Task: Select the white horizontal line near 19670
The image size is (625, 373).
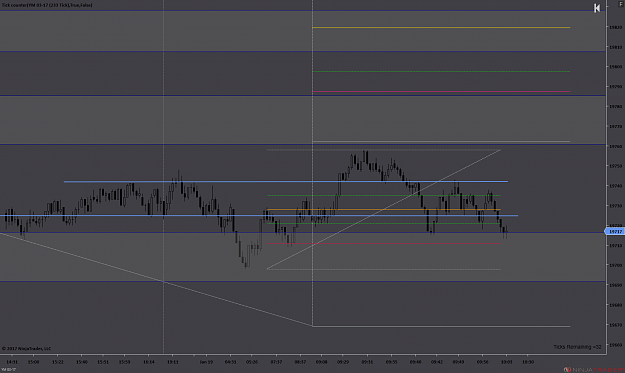Action: click(441, 326)
